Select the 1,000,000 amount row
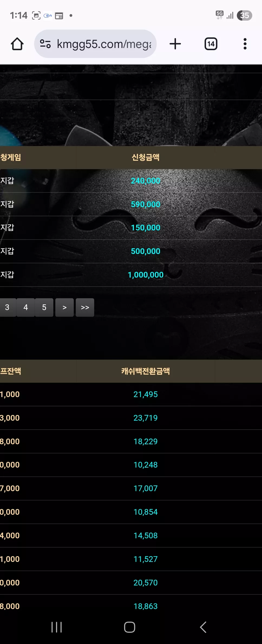The height and width of the screenshot is (644, 262). (131, 275)
